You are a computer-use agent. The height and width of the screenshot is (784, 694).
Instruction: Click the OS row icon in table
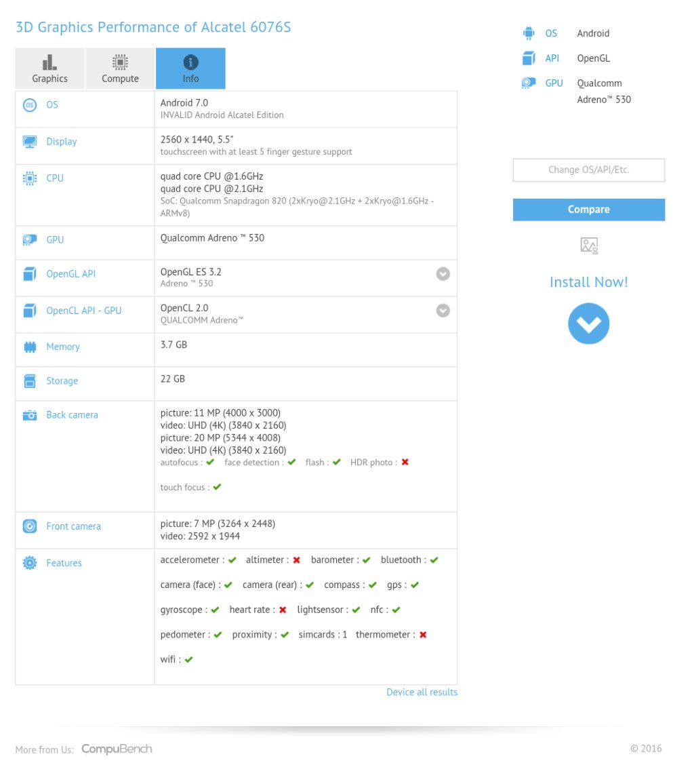click(30, 105)
